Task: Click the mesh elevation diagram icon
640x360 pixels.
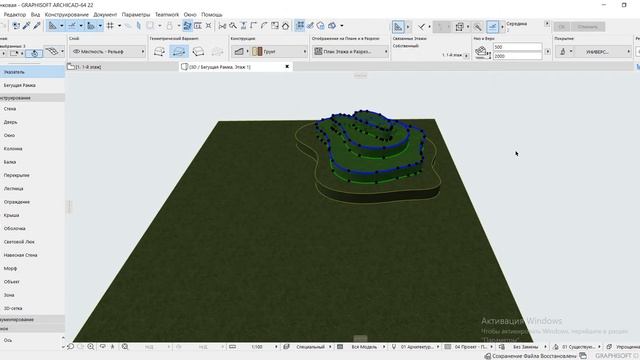Action: tap(482, 52)
